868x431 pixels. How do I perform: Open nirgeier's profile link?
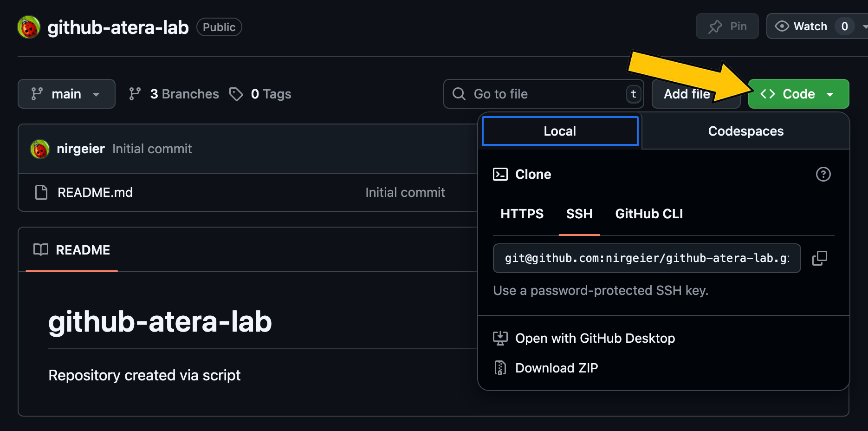(x=81, y=149)
